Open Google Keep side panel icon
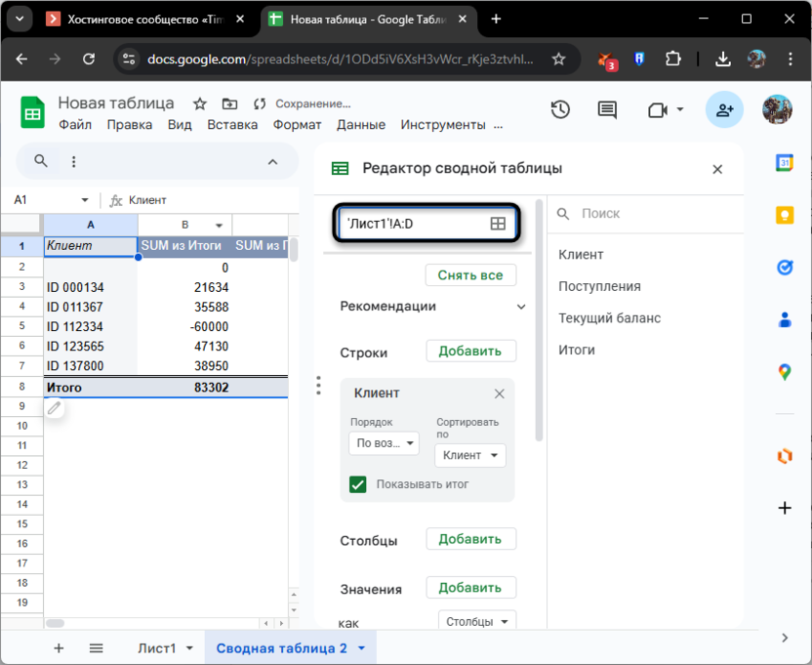Viewport: 812px width, 665px height. (x=784, y=215)
